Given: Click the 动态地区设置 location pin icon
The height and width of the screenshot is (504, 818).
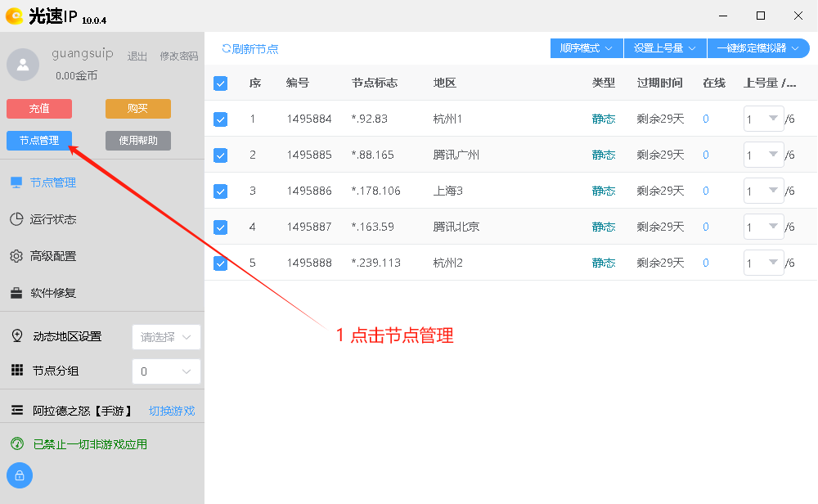Looking at the screenshot, I should 17,336.
